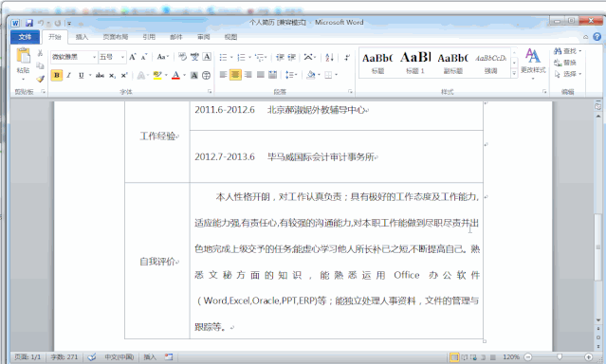This screenshot has width=606, height=364.
Task: Switch to the Page Layout tab
Action: 115,37
